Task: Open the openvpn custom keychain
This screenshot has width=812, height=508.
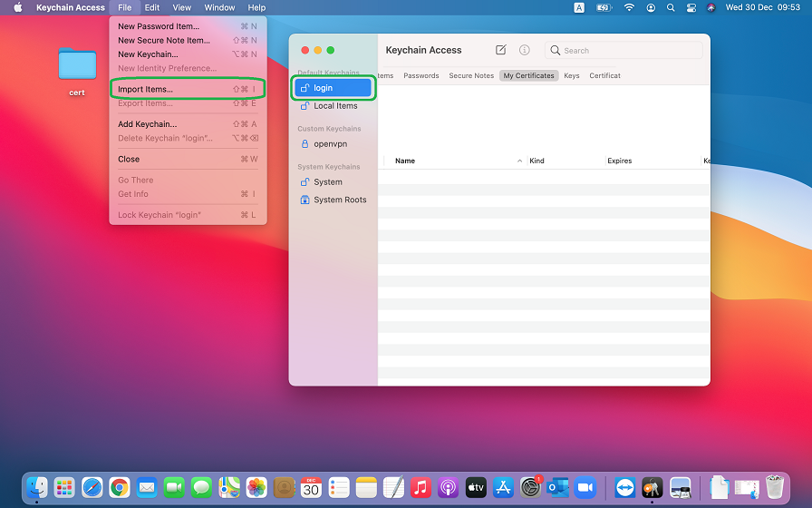Action: 330,144
